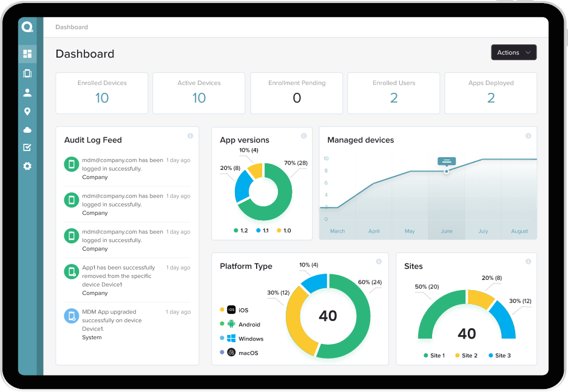Toggle Windows in the Platform Type legend

point(231,337)
